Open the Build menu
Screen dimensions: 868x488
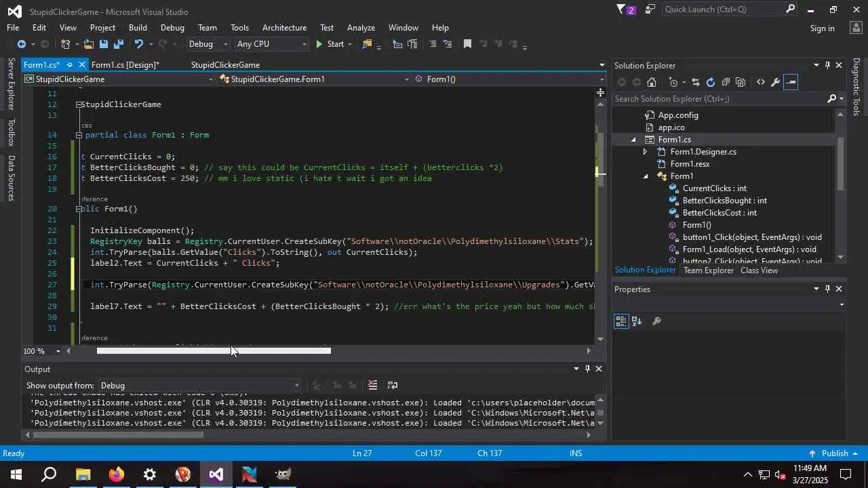[x=138, y=28]
